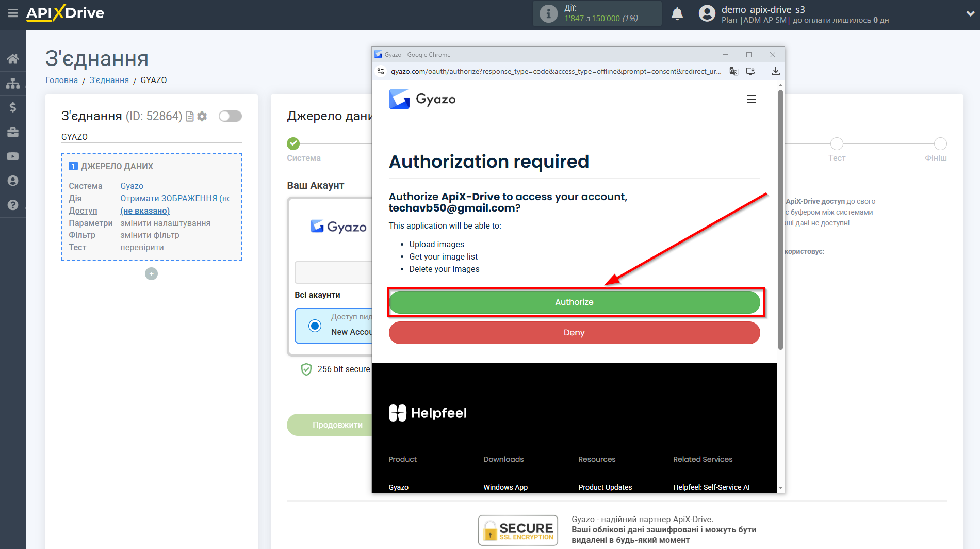Click the add block plus button

coord(151,274)
